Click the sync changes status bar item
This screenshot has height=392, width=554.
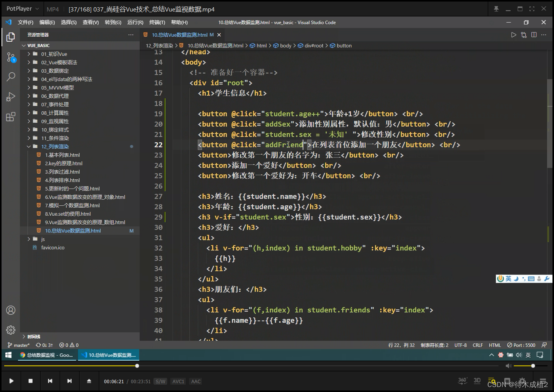(44, 345)
